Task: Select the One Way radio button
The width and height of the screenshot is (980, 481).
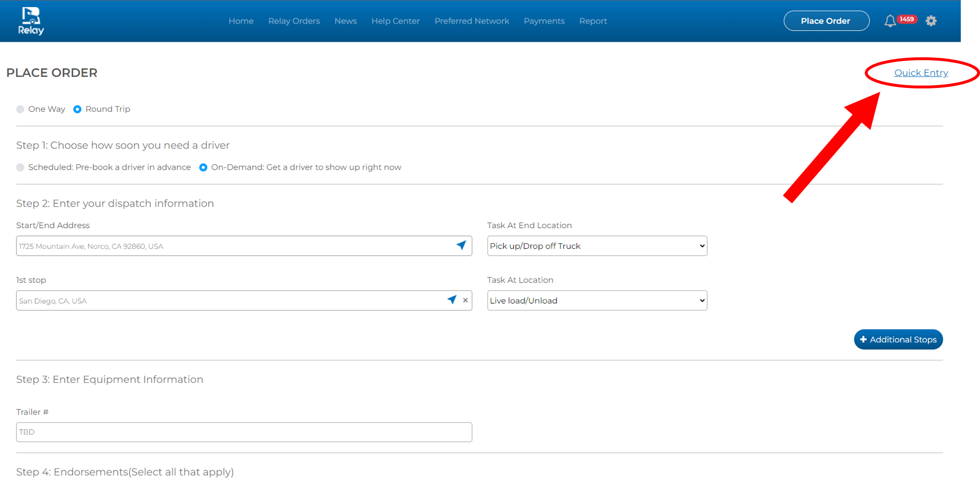Action: 20,109
